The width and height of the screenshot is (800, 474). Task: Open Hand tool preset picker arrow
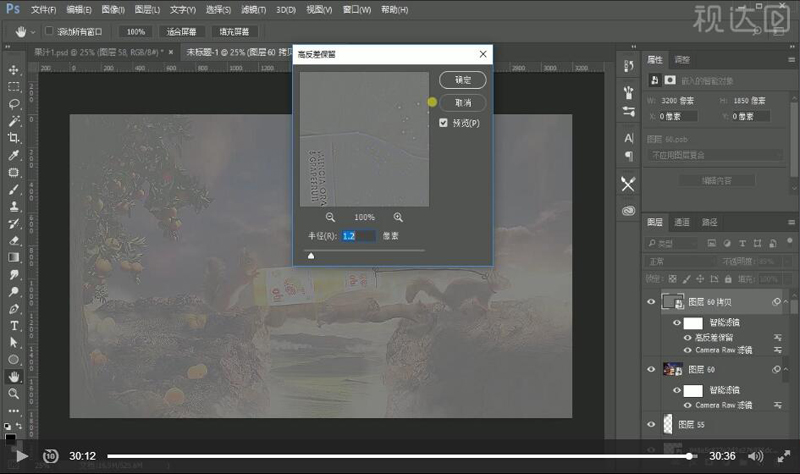point(33,32)
